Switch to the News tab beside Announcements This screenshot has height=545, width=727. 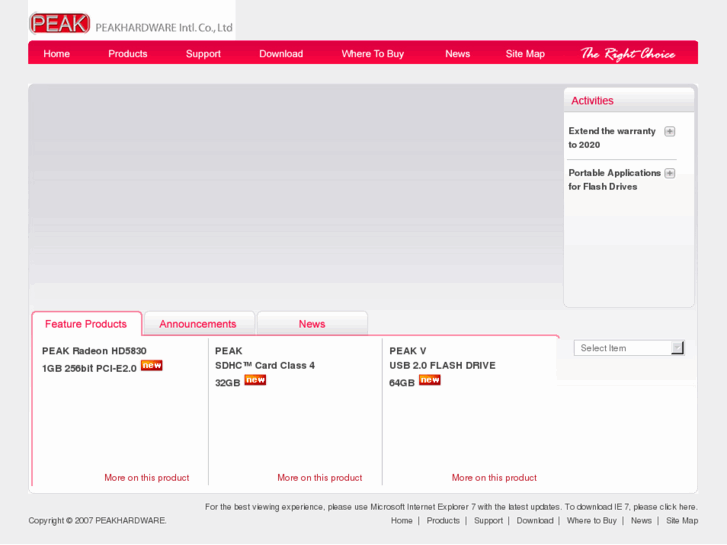[x=312, y=323]
